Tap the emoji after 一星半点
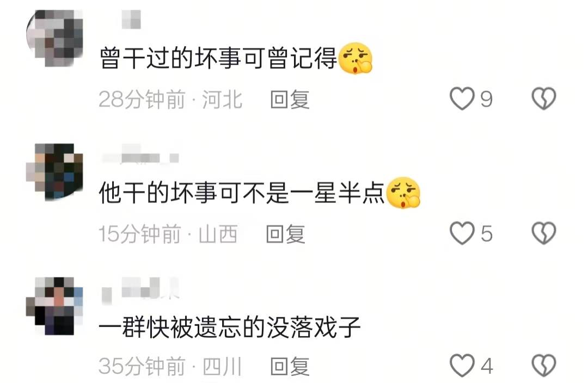 pos(403,193)
